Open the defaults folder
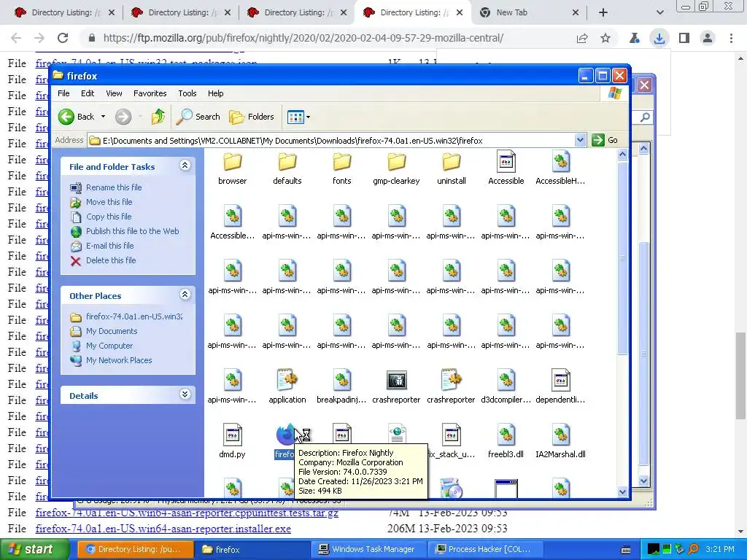Screen dimensions: 747x560 (287, 163)
